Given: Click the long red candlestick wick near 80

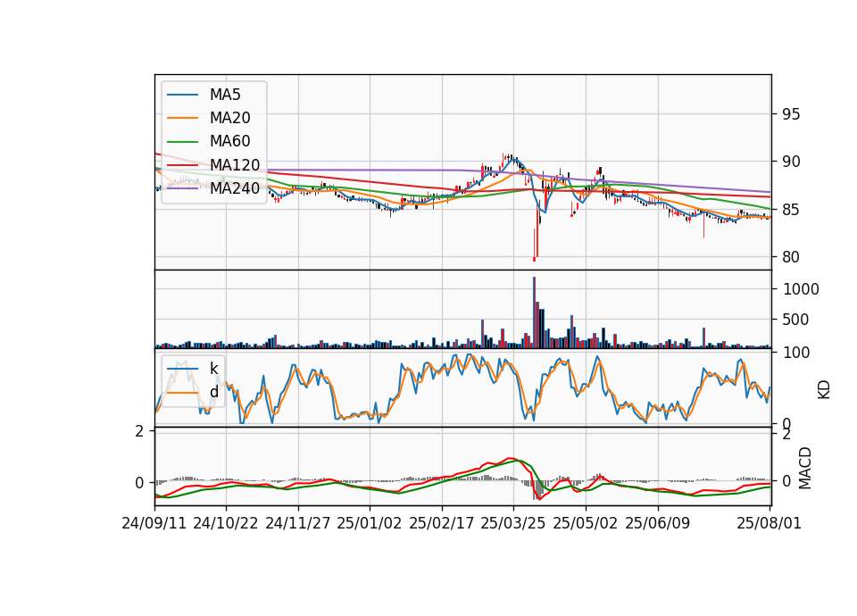Looking at the screenshot, I should (534, 245).
